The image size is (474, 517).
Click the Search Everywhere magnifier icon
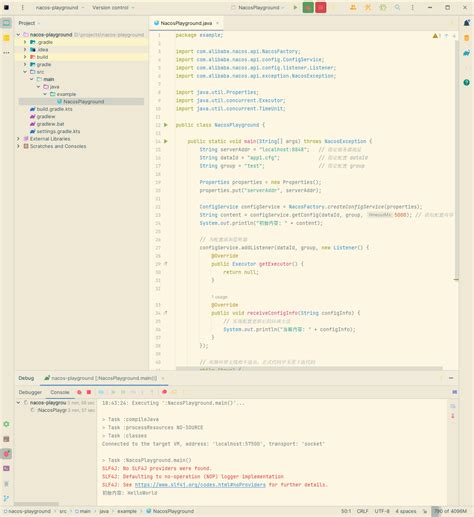pos(397,7)
